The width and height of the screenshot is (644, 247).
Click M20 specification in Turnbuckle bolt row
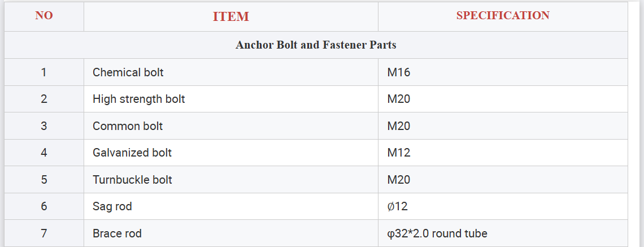[399, 180]
